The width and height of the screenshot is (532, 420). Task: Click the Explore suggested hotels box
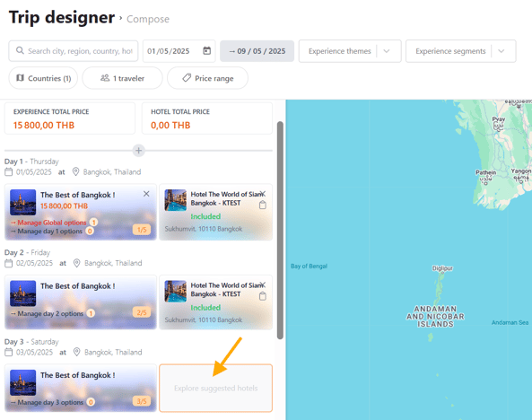point(216,388)
